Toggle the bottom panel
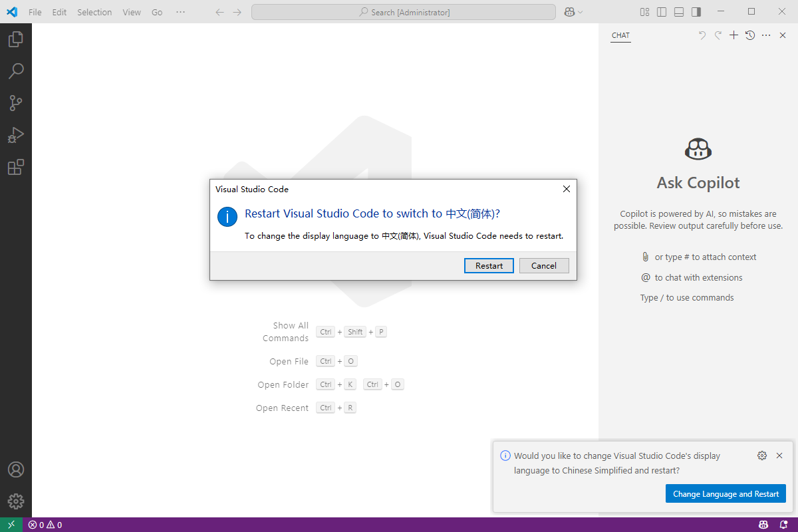The width and height of the screenshot is (798, 532). (679, 12)
